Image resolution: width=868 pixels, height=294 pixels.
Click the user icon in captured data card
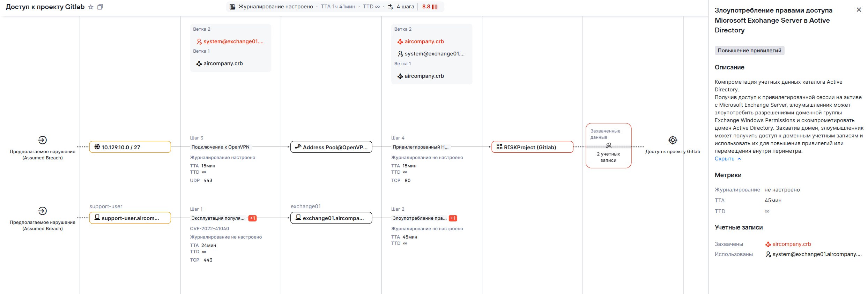coord(609,145)
